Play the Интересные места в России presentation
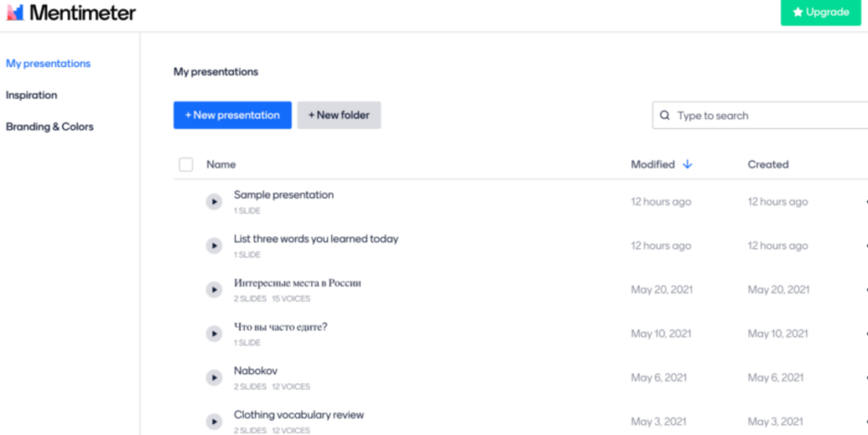868x435 pixels. [x=214, y=289]
